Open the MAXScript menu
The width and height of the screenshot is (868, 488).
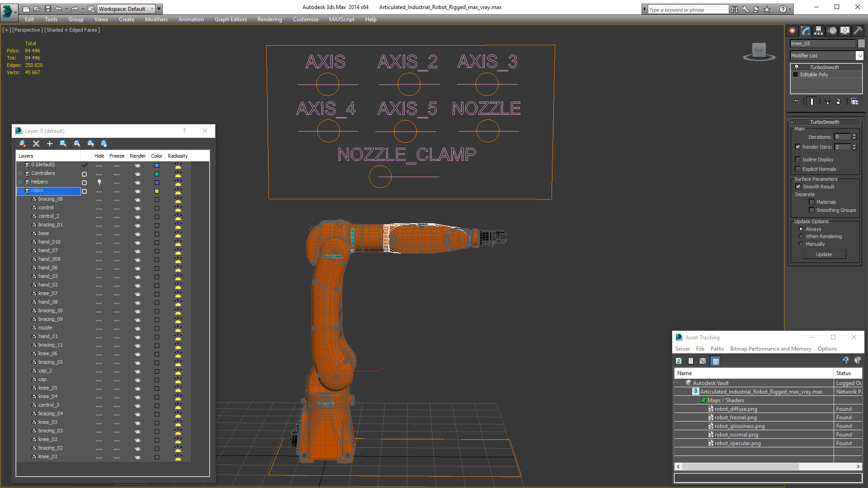tap(342, 19)
